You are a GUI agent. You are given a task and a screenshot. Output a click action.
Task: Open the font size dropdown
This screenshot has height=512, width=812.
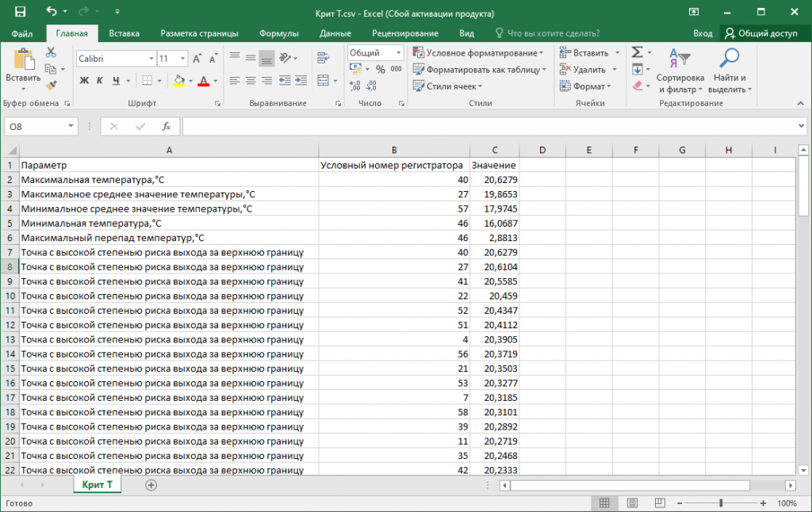182,59
